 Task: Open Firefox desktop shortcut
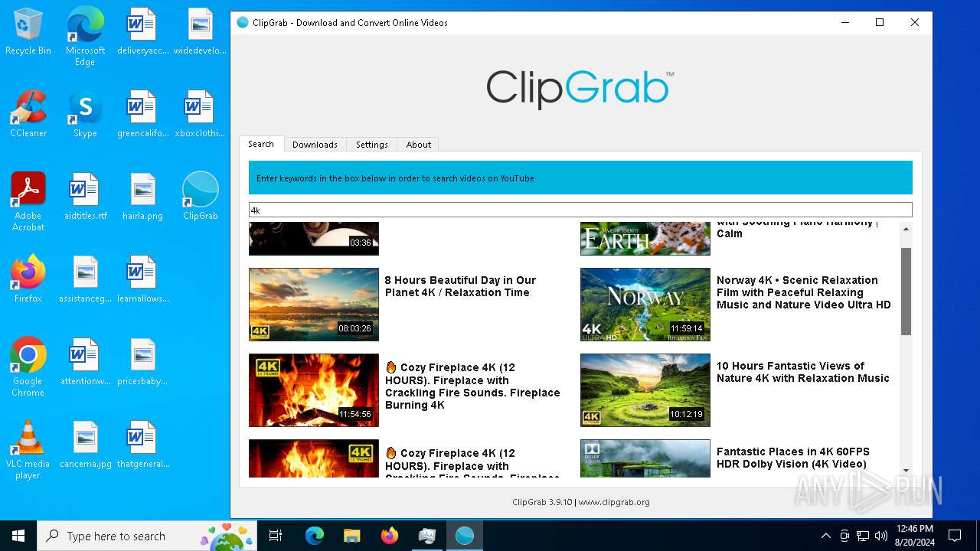point(28,280)
